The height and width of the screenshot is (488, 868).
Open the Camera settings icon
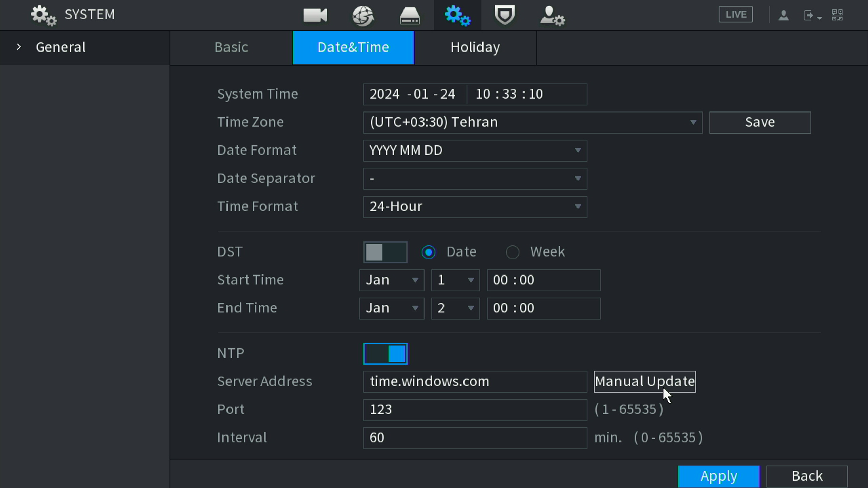point(315,15)
